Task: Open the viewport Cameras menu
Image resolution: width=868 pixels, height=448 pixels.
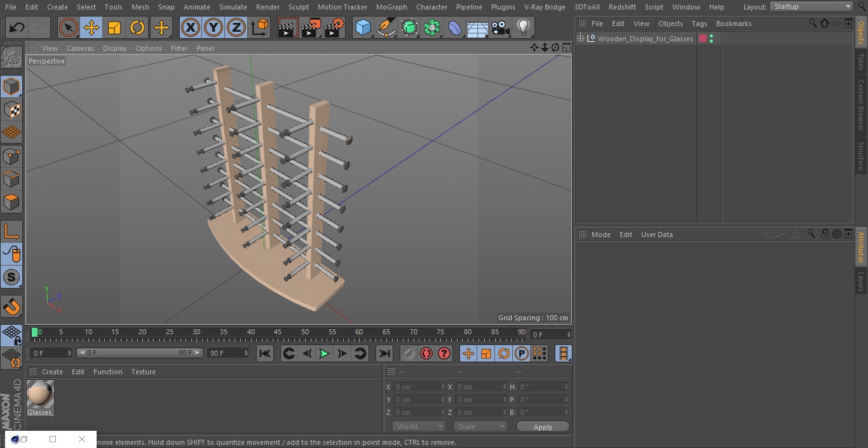Action: 80,48
